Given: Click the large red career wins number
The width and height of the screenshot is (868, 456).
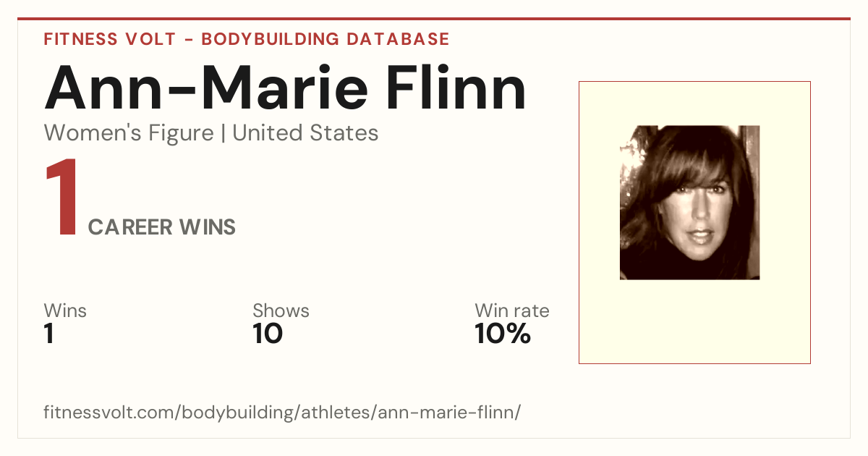Looking at the screenshot, I should coord(61,198).
